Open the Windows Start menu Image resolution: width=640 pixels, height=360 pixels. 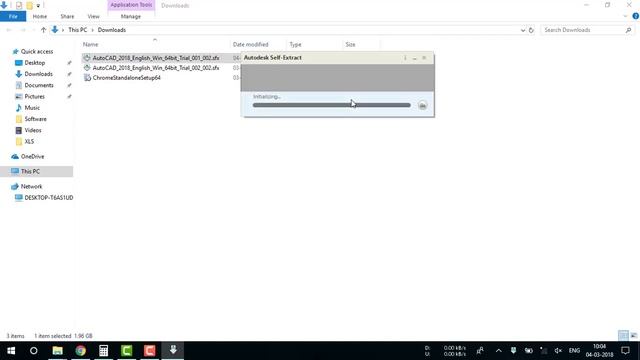coord(11,351)
